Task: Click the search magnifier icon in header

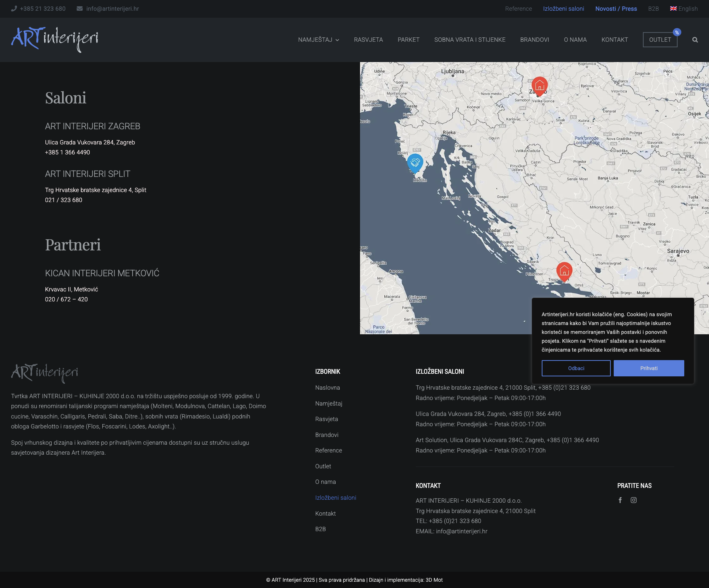Action: tap(695, 40)
